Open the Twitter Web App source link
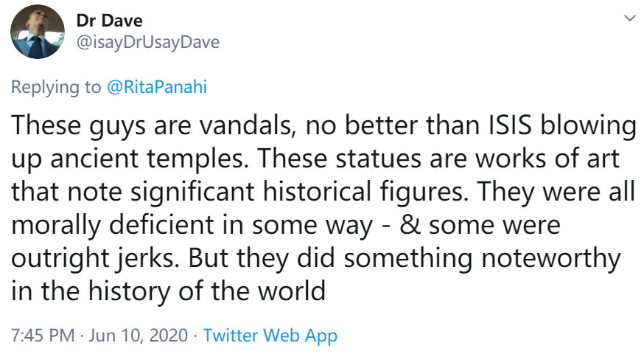The width and height of the screenshot is (644, 357). pyautogui.click(x=270, y=336)
